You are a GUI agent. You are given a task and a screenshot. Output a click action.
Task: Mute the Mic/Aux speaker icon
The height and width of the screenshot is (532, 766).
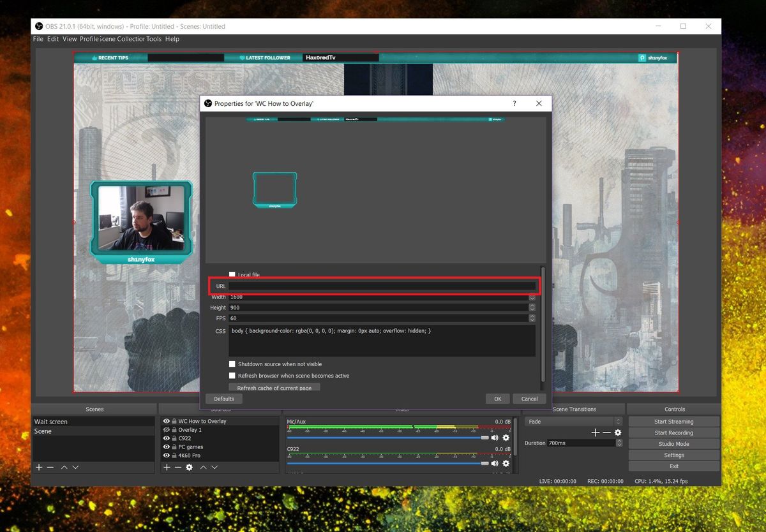494,438
